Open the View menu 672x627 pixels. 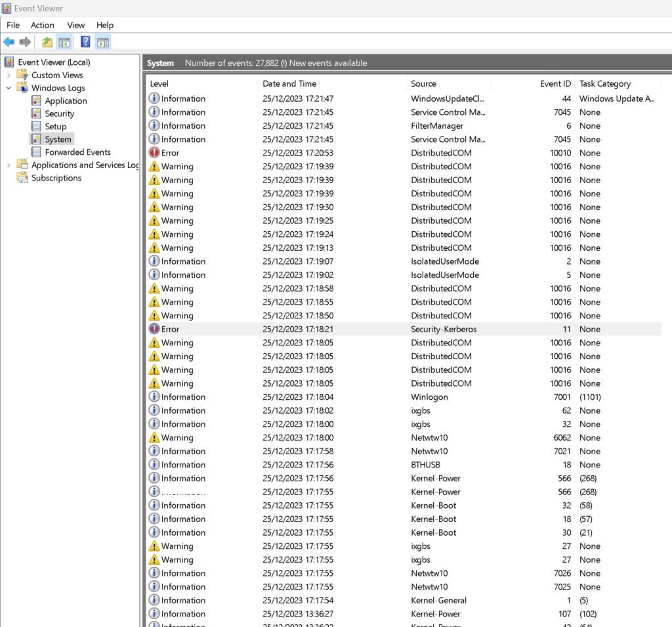point(76,26)
